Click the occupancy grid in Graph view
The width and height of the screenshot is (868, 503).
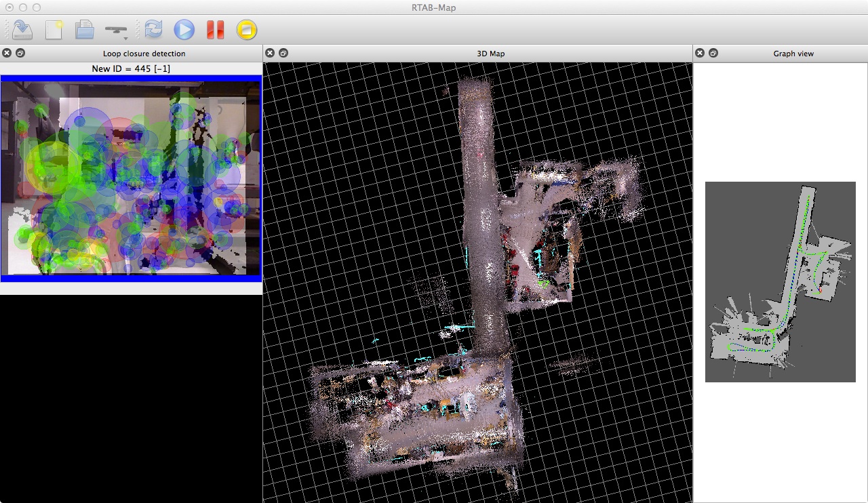pyautogui.click(x=780, y=281)
